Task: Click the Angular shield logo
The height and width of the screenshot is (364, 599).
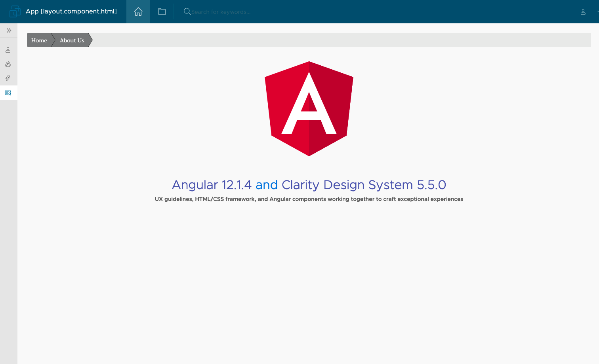Action: point(309,109)
